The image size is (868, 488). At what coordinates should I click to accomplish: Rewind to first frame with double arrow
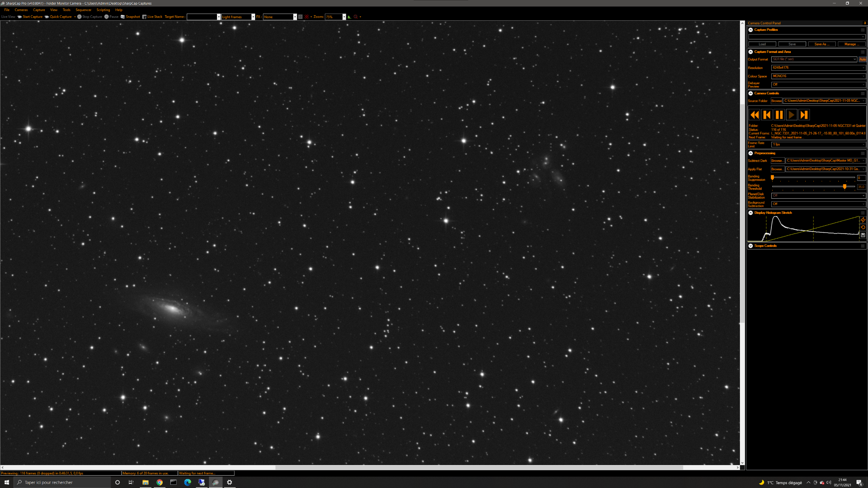tap(754, 115)
